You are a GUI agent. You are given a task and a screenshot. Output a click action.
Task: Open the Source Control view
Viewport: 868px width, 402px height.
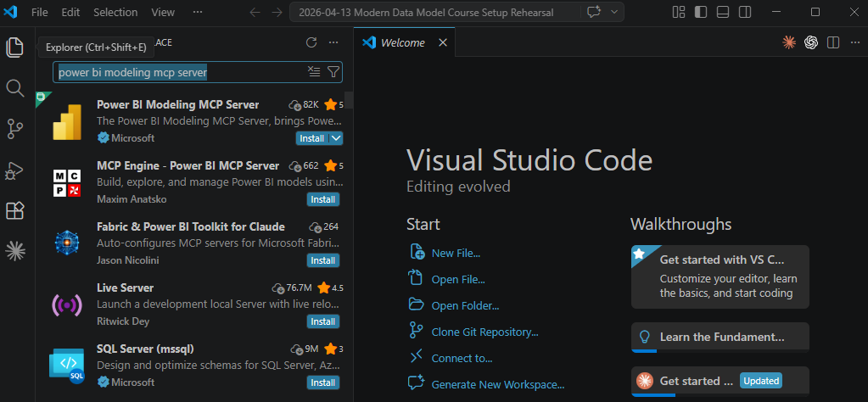[x=15, y=129]
